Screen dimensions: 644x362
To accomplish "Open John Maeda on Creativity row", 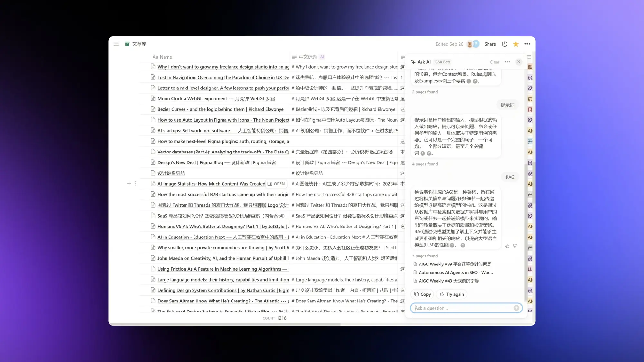I will pyautogui.click(x=223, y=258).
